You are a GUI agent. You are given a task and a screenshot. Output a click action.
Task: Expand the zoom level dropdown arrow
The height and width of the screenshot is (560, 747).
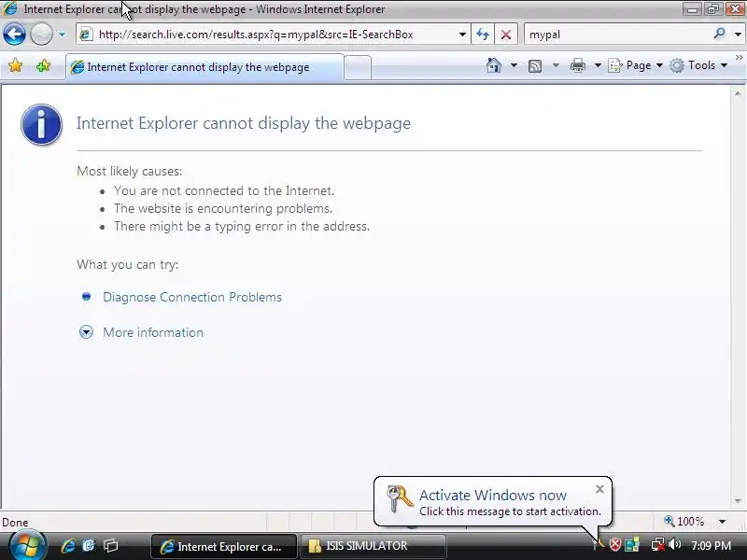722,522
